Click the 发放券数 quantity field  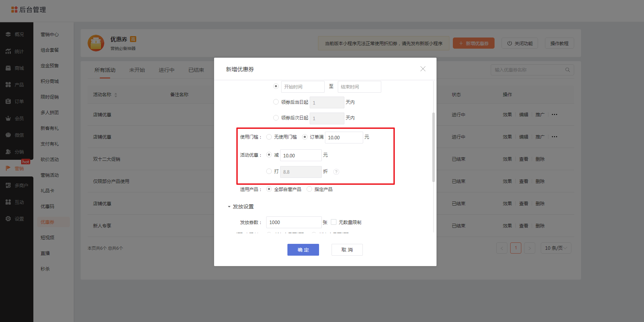(294, 222)
